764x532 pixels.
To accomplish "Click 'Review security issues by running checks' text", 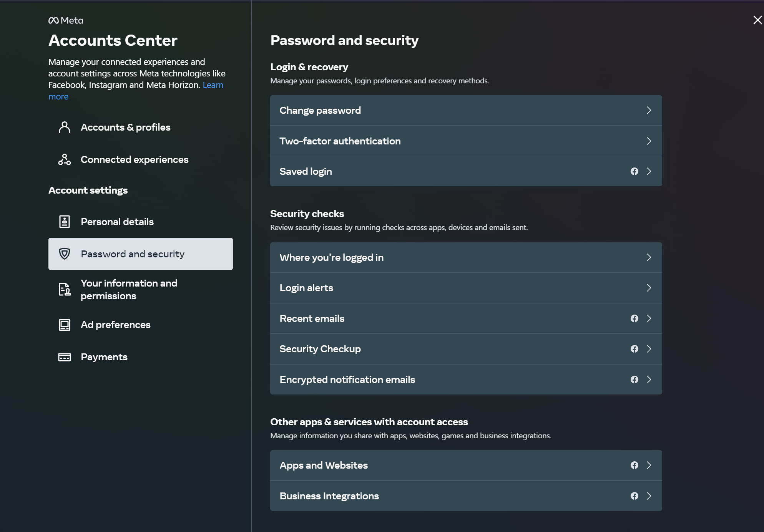I will (x=399, y=227).
